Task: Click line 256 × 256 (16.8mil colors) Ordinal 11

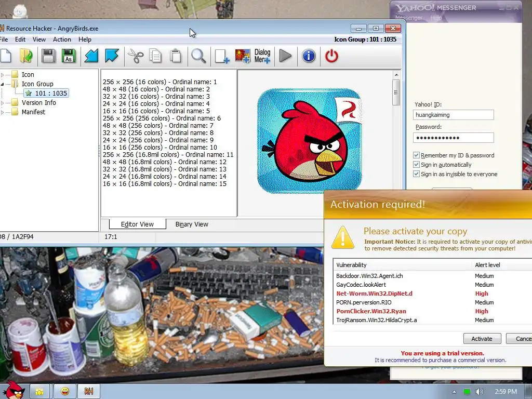Action: [168, 154]
